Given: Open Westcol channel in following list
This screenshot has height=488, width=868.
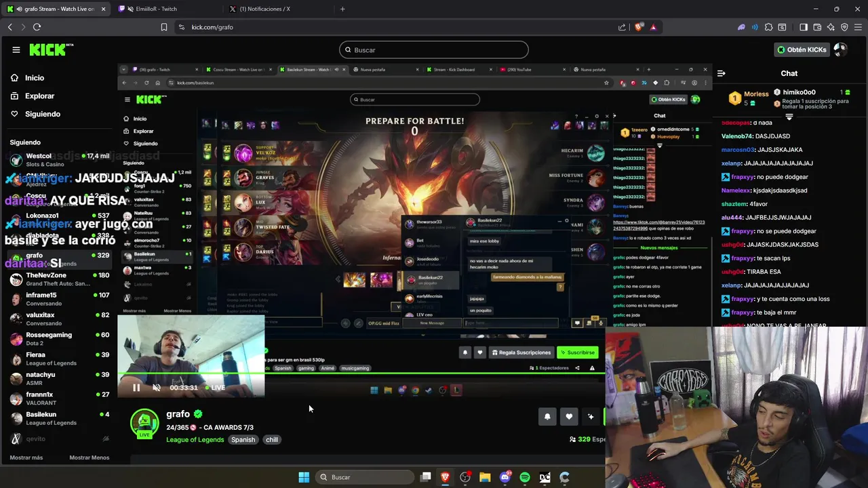Looking at the screenshot, I should click(58, 160).
